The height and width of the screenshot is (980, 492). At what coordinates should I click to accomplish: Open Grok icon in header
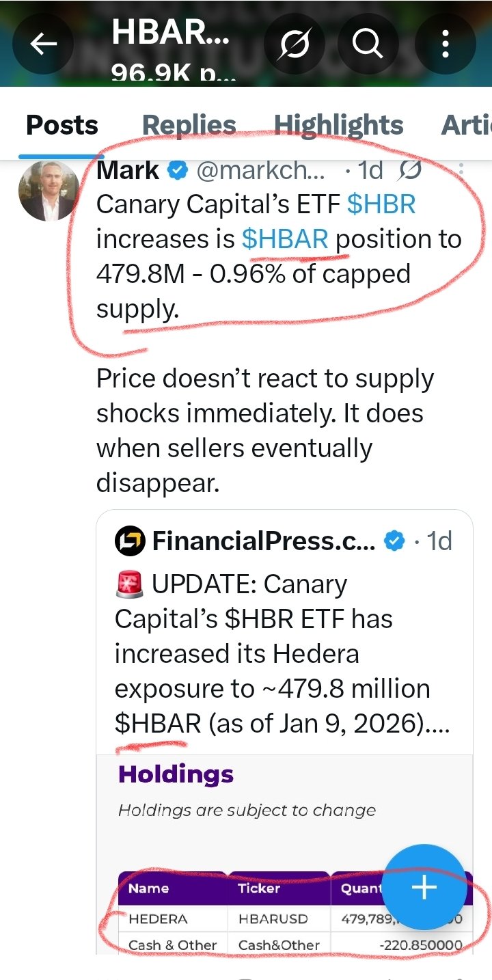point(293,44)
